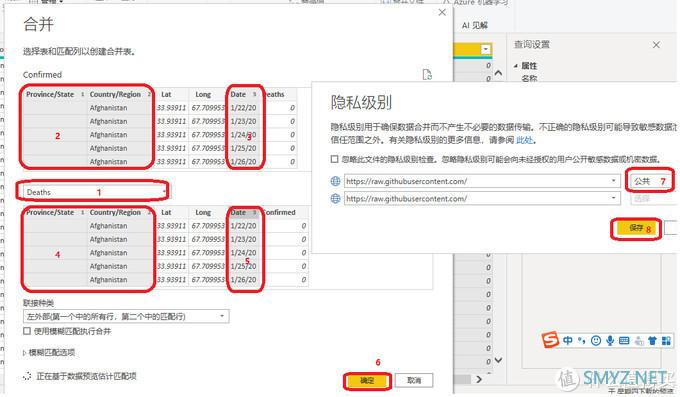Click 保存 in the privacy levels dialog
The height and width of the screenshot is (397, 680).
click(636, 228)
